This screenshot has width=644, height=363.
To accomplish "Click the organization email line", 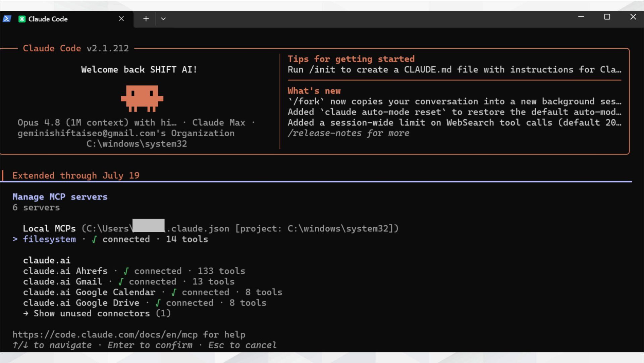I will pyautogui.click(x=126, y=133).
